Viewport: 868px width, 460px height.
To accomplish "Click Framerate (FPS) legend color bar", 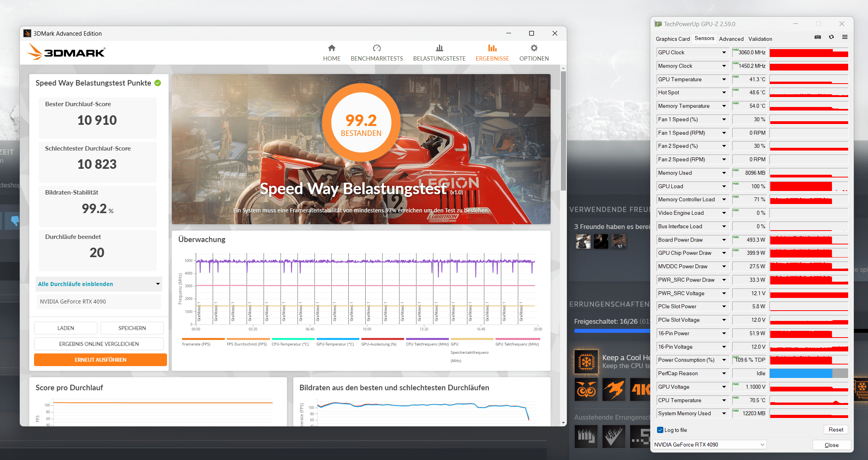I will [x=203, y=339].
